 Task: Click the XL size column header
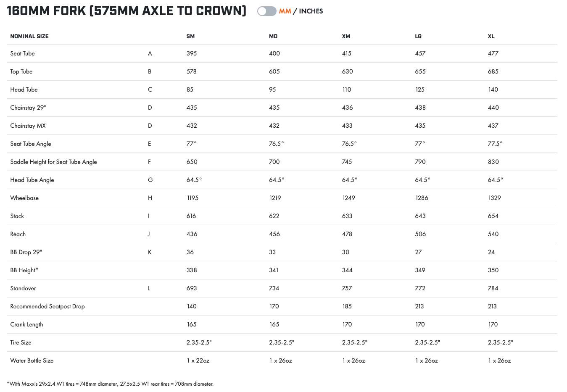pyautogui.click(x=491, y=36)
